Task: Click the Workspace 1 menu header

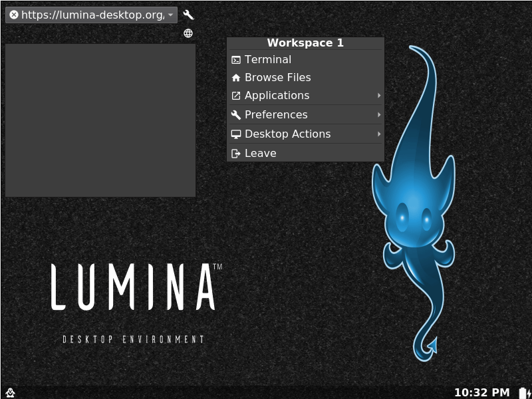Action: [305, 43]
